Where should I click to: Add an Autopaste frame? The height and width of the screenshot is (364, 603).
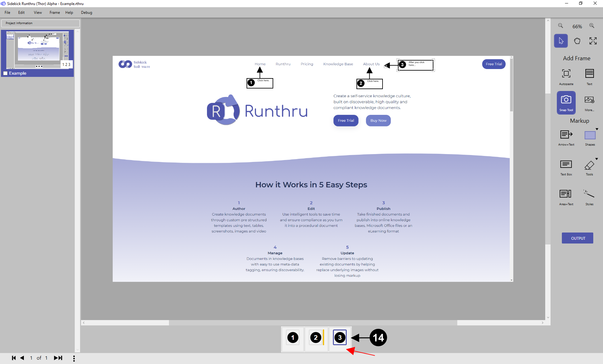pos(566,77)
